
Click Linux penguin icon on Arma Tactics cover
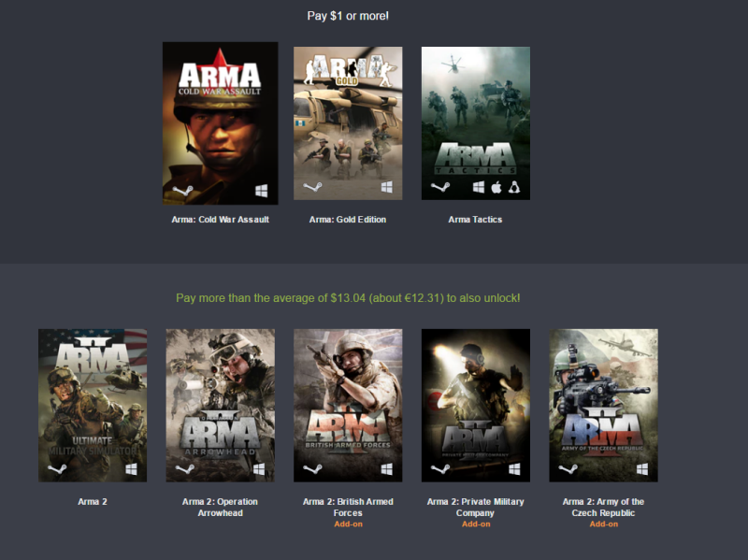(513, 187)
